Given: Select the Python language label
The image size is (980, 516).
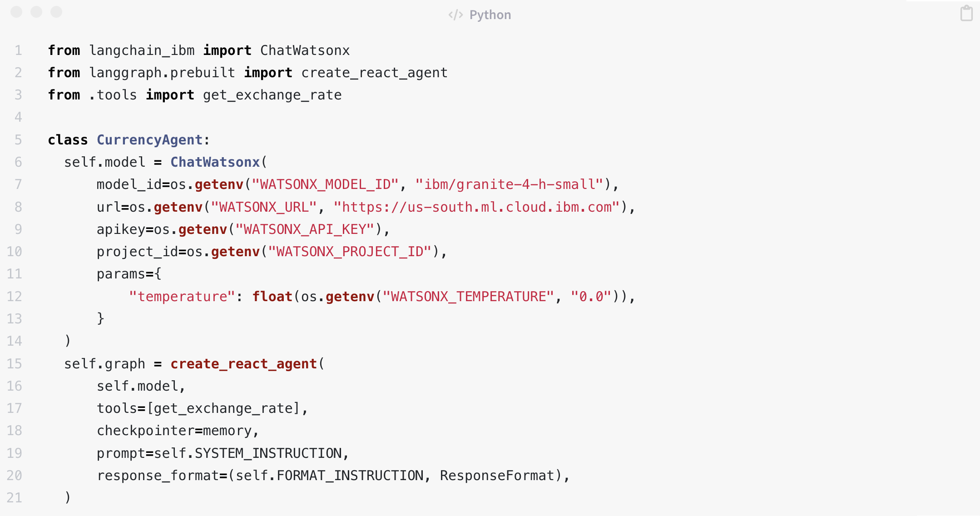Looking at the screenshot, I should pos(490,14).
